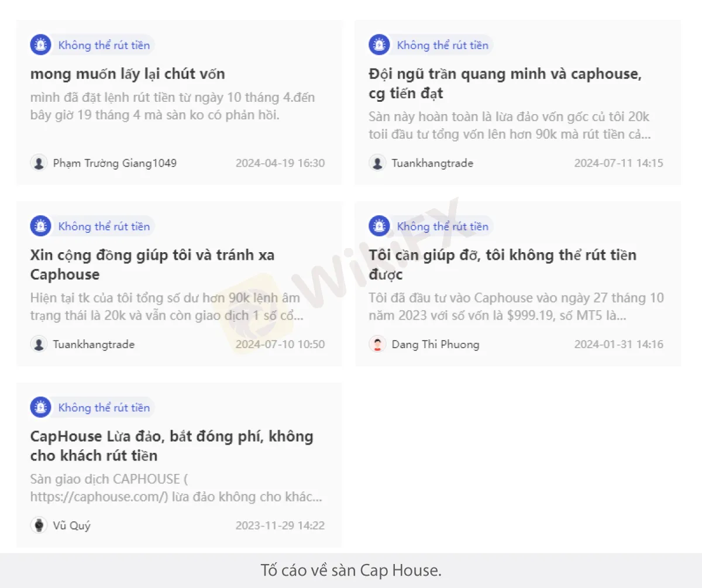Open 'Tôi cần giúp đỡ, tôi không thể rút tiền được'

pos(503,265)
